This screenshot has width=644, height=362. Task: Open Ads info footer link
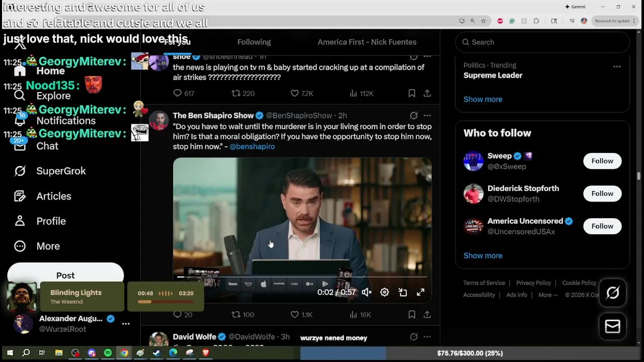click(517, 295)
